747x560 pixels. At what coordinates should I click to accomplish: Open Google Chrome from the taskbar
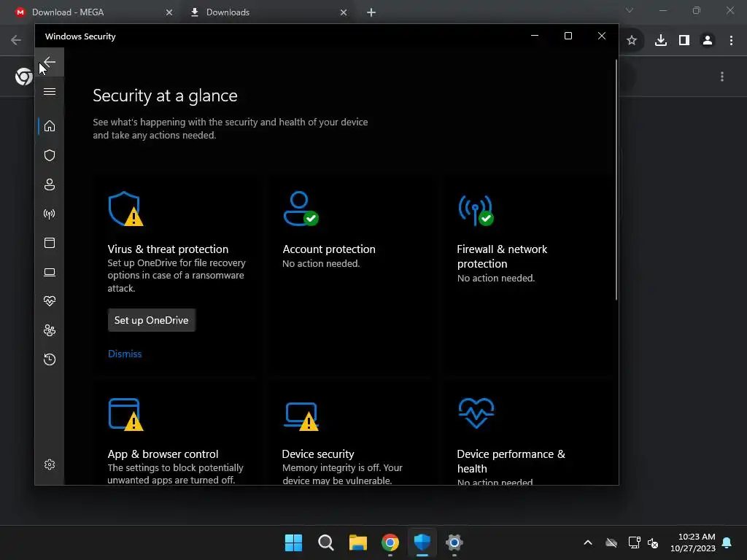[x=390, y=542]
